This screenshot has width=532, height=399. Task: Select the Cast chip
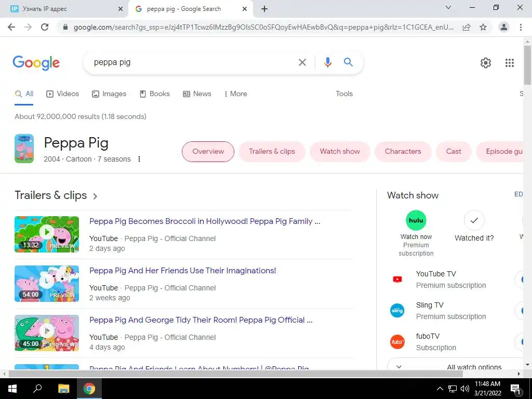[453, 152]
